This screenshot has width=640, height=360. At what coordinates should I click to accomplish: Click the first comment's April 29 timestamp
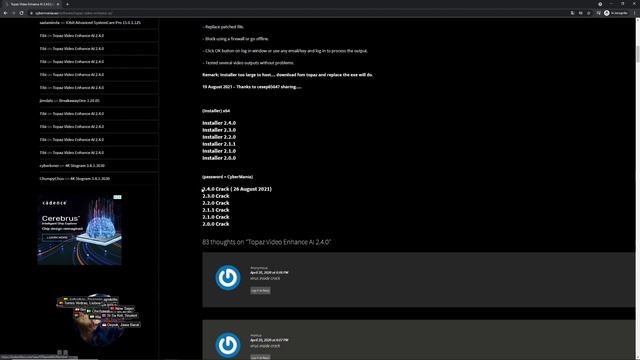[x=269, y=272]
